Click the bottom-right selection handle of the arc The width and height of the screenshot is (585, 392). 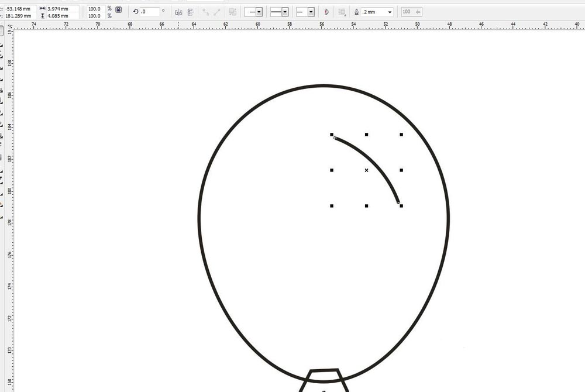tap(401, 206)
